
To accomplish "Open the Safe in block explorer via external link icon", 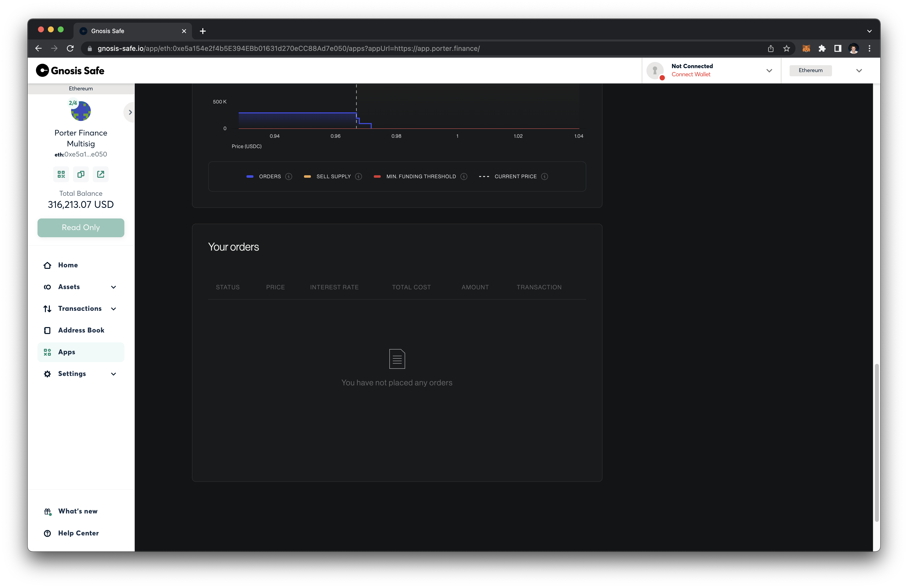I will coord(100,174).
